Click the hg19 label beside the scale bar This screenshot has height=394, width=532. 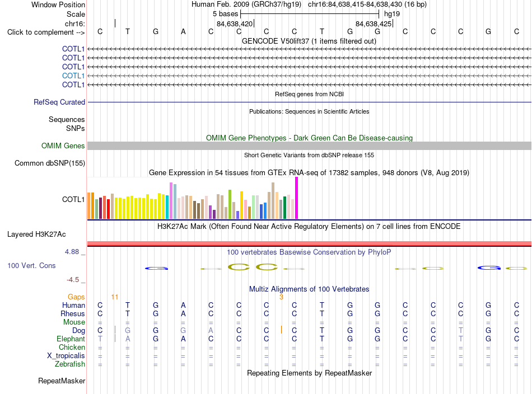[392, 14]
